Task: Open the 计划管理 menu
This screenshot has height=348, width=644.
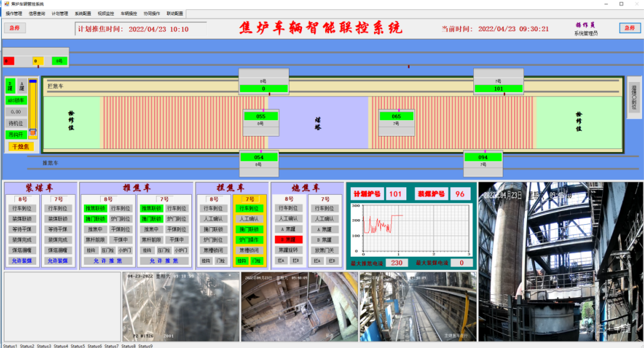Action: 59,14
